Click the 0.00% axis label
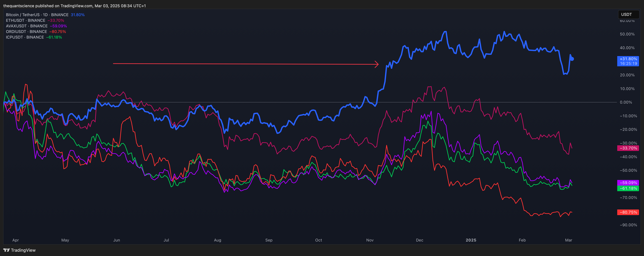 pos(626,102)
